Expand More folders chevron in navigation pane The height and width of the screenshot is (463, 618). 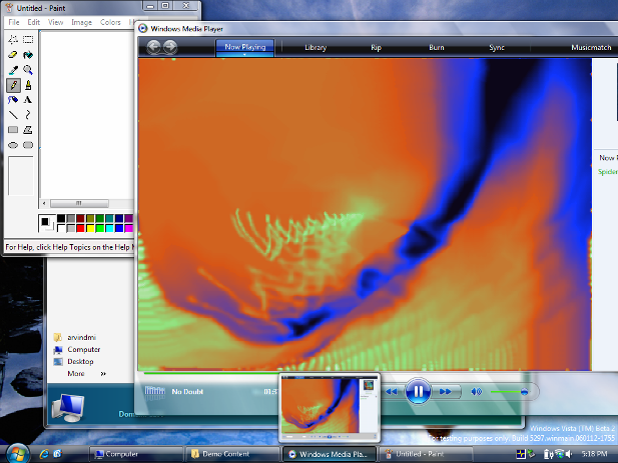click(x=103, y=374)
